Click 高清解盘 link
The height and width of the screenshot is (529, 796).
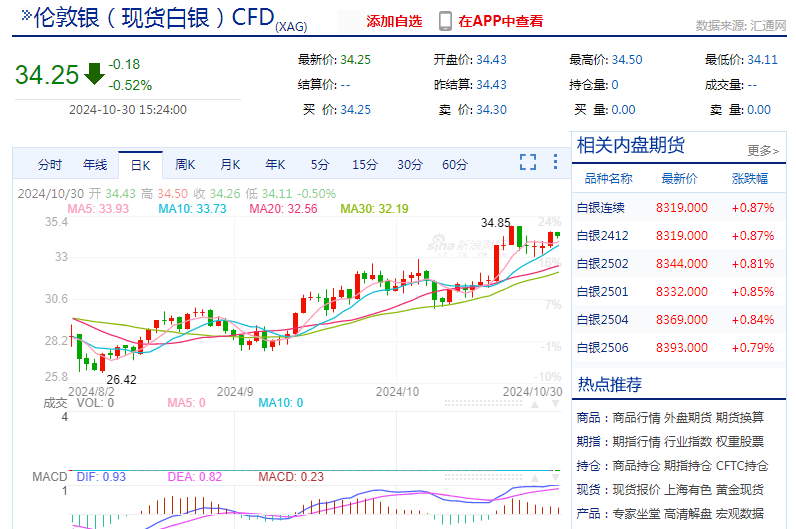(x=688, y=514)
